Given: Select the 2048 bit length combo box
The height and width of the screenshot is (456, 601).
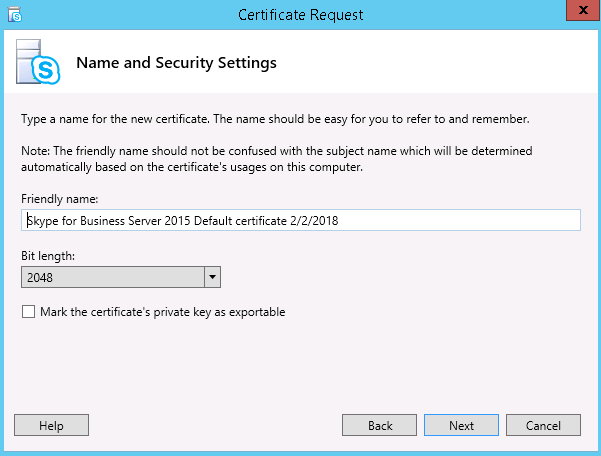Looking at the screenshot, I should (x=121, y=277).
